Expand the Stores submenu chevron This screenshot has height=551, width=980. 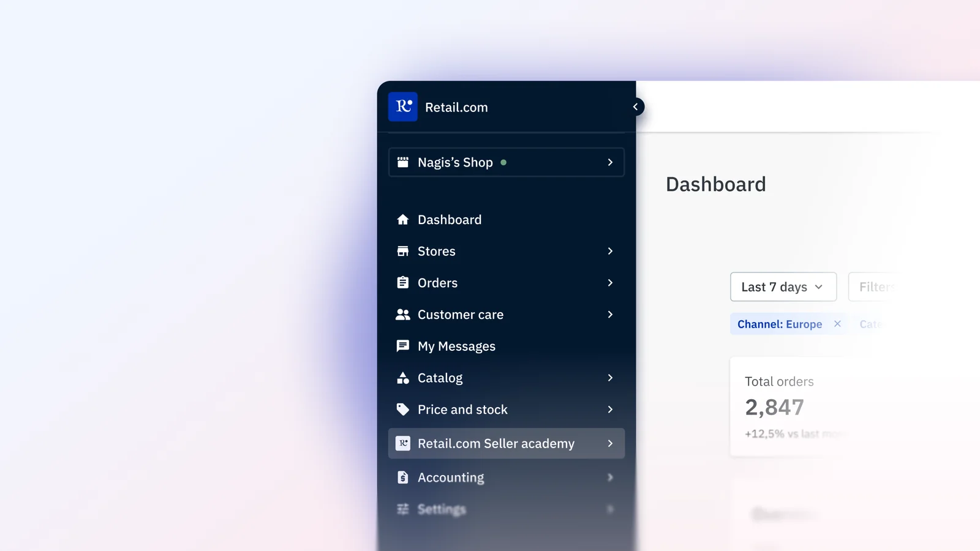coord(610,251)
